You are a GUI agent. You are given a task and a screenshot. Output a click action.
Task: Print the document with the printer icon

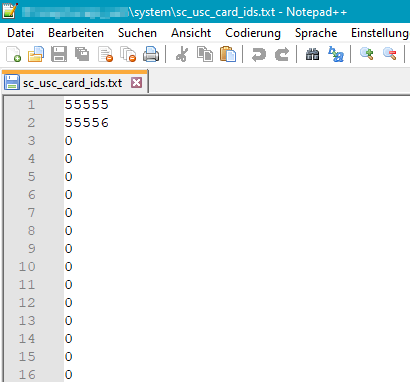(x=151, y=54)
